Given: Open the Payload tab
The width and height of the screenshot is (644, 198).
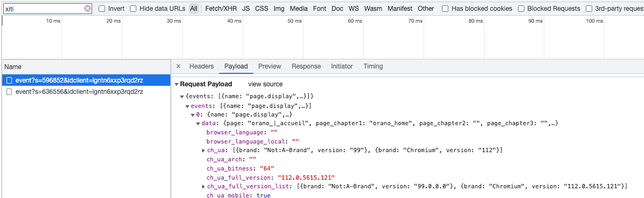Looking at the screenshot, I should (236, 66).
